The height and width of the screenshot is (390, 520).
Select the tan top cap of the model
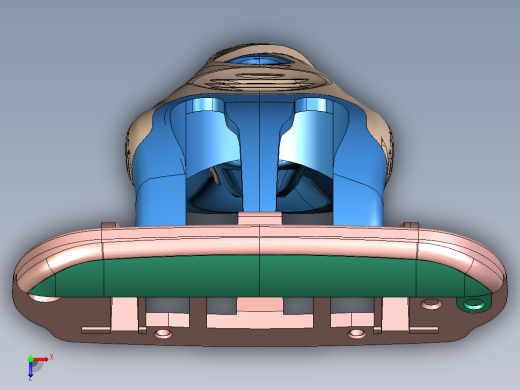click(260, 80)
